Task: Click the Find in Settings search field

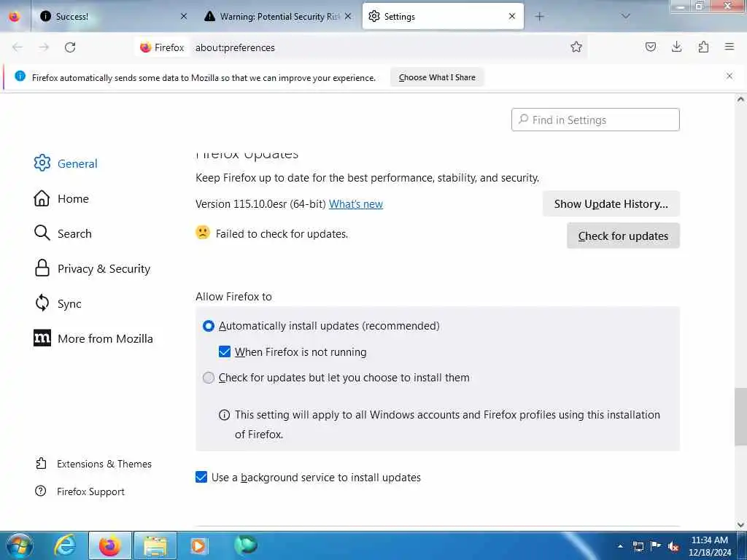Action: [x=595, y=120]
